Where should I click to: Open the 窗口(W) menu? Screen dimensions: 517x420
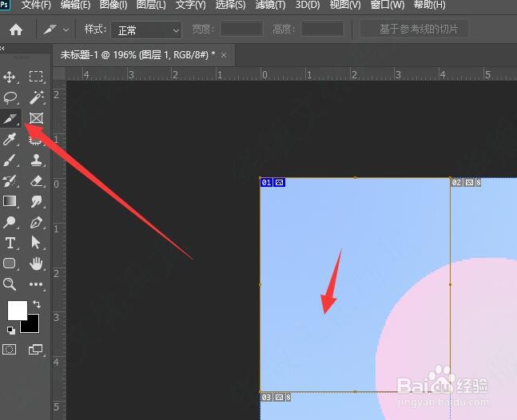pyautogui.click(x=388, y=6)
